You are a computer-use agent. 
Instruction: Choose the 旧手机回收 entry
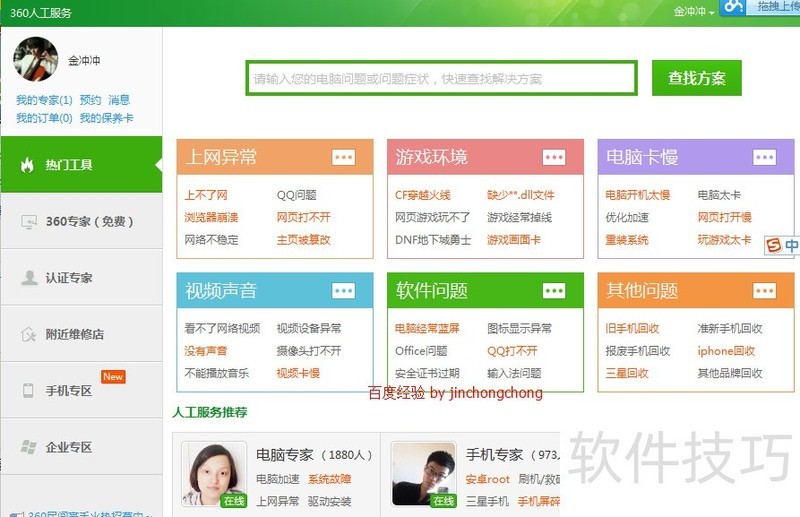[633, 329]
